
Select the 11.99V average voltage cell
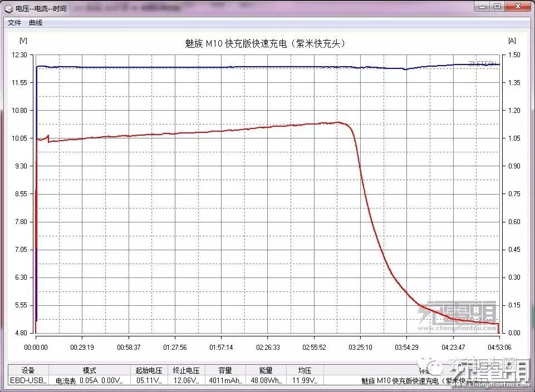[305, 380]
